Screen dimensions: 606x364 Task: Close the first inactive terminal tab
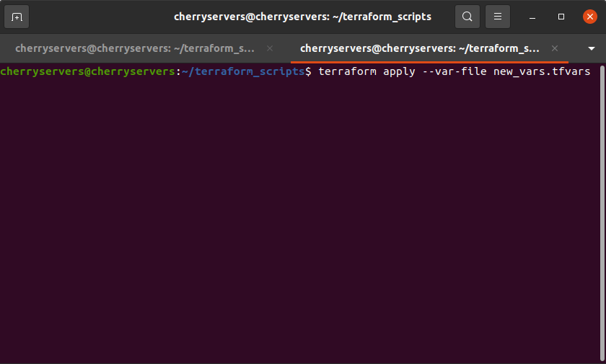[x=270, y=48]
